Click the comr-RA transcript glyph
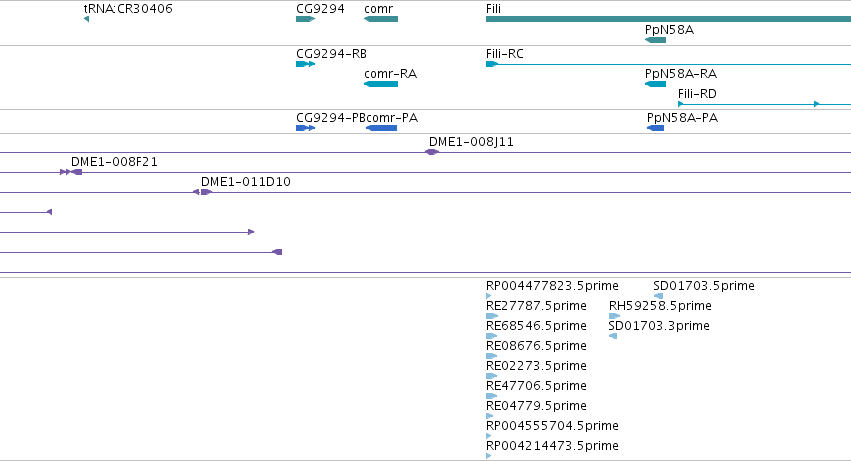This screenshot has width=851, height=461. pos(381,84)
